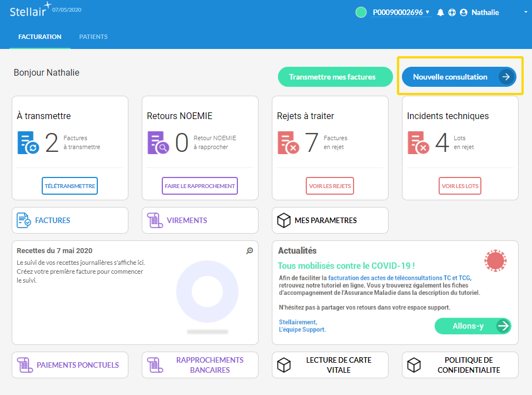Select the FACTURATION tab

[x=40, y=37]
